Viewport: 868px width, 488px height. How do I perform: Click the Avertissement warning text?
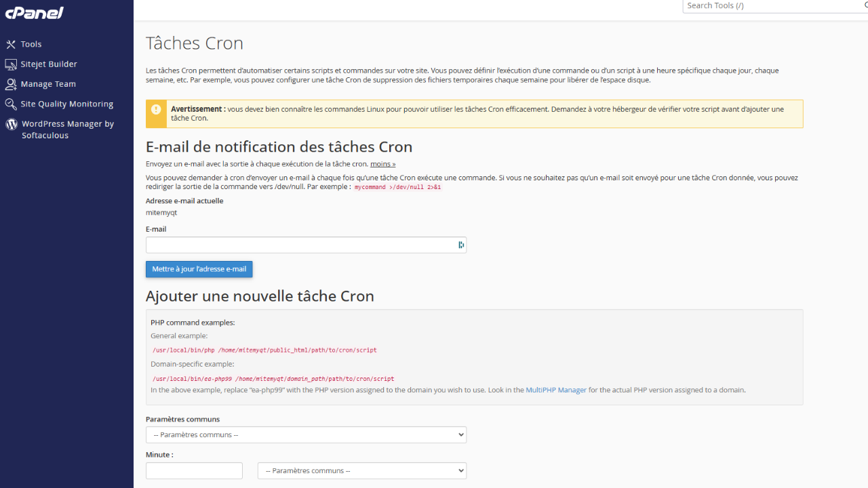477,113
